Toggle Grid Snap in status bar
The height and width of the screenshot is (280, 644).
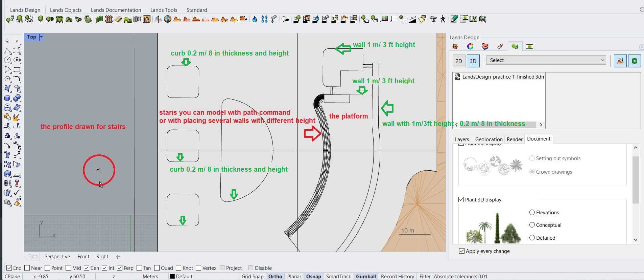click(x=253, y=276)
